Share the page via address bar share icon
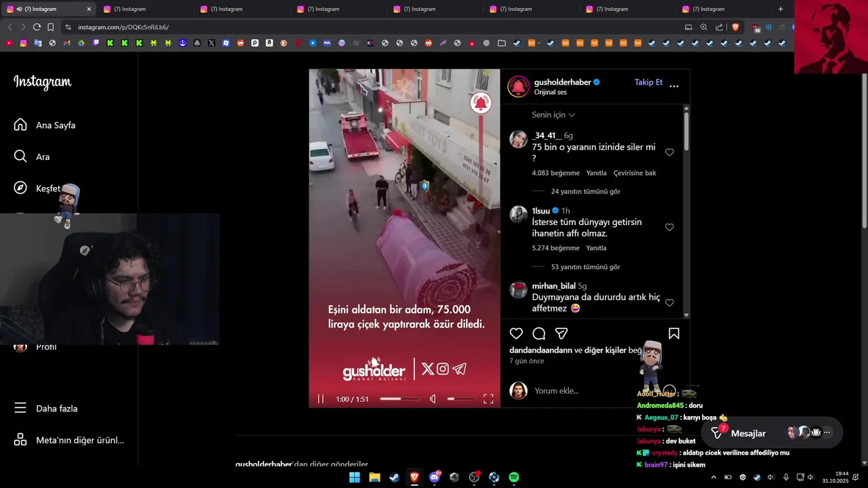 point(719,27)
